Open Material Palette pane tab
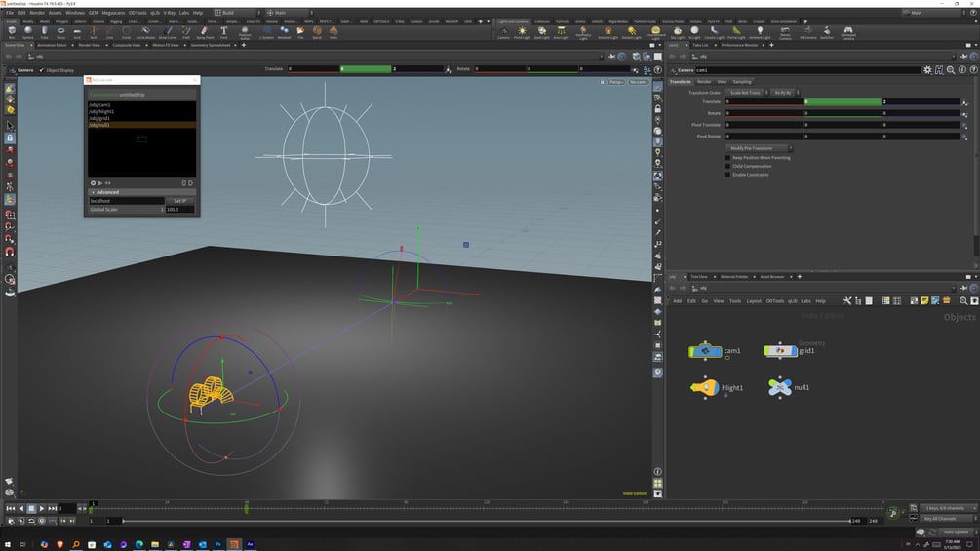 click(733, 277)
